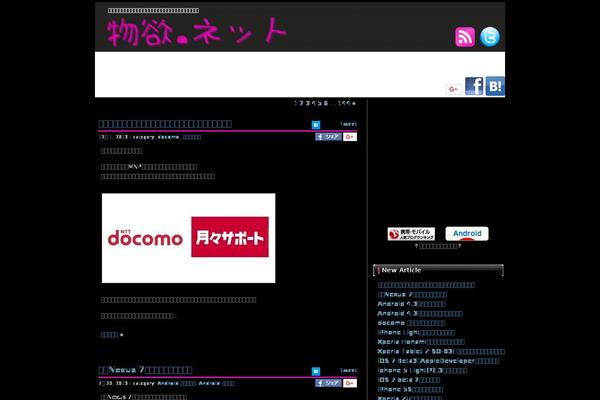
Task: Click blue square icon beside docomo article title
Action: [x=316, y=124]
